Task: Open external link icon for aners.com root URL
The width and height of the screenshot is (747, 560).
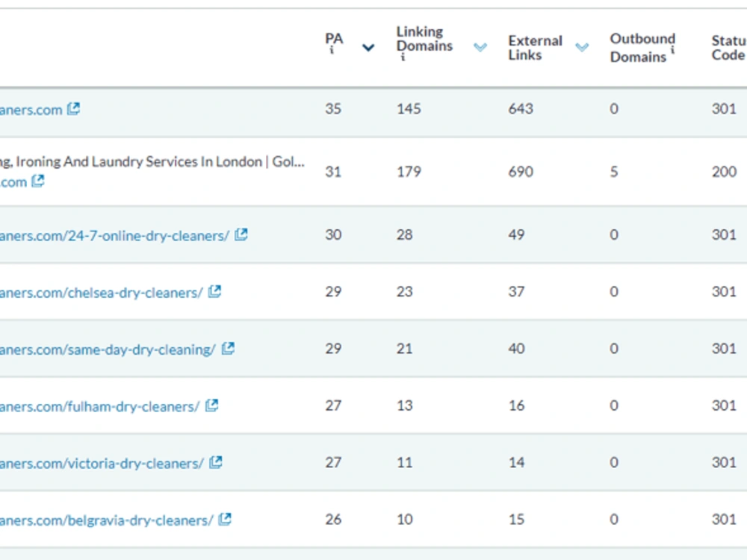Action: [73, 109]
